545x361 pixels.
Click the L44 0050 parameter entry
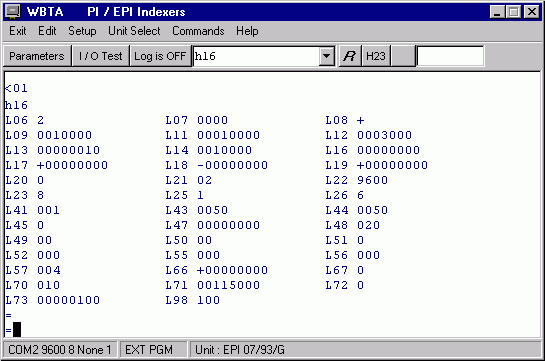(x=357, y=210)
